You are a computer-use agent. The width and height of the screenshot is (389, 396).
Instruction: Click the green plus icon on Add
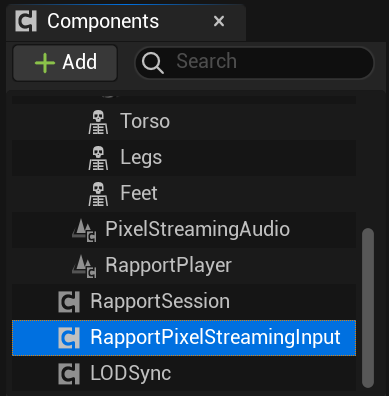[45, 63]
